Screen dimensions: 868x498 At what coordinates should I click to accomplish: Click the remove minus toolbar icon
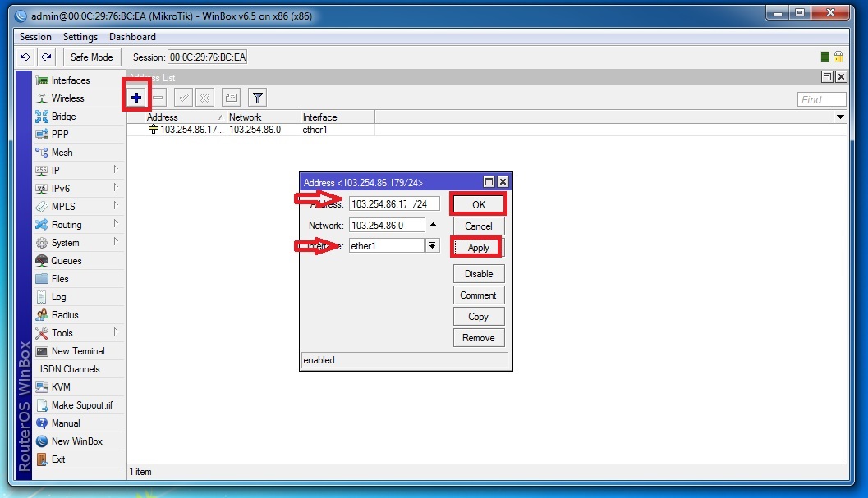(158, 98)
